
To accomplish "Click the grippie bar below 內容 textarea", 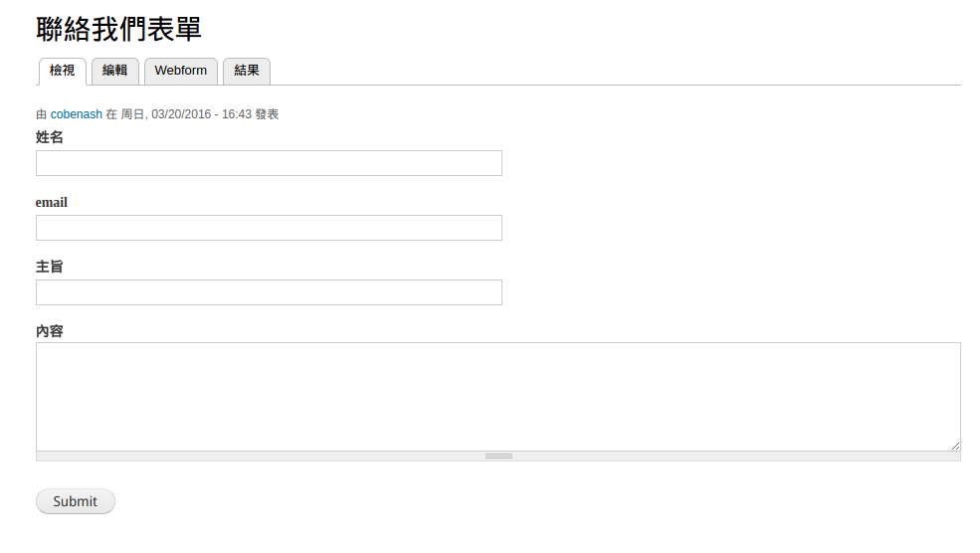I will point(498,457).
